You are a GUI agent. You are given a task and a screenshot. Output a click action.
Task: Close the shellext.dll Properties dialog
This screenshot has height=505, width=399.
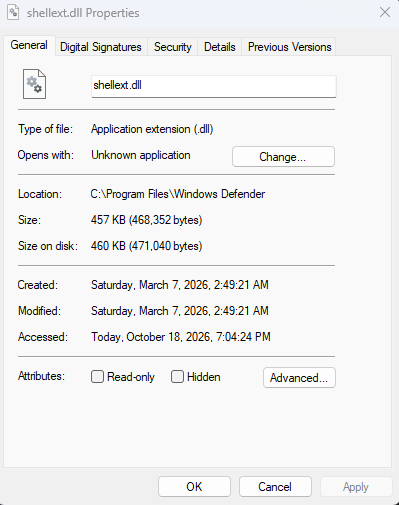click(x=385, y=12)
